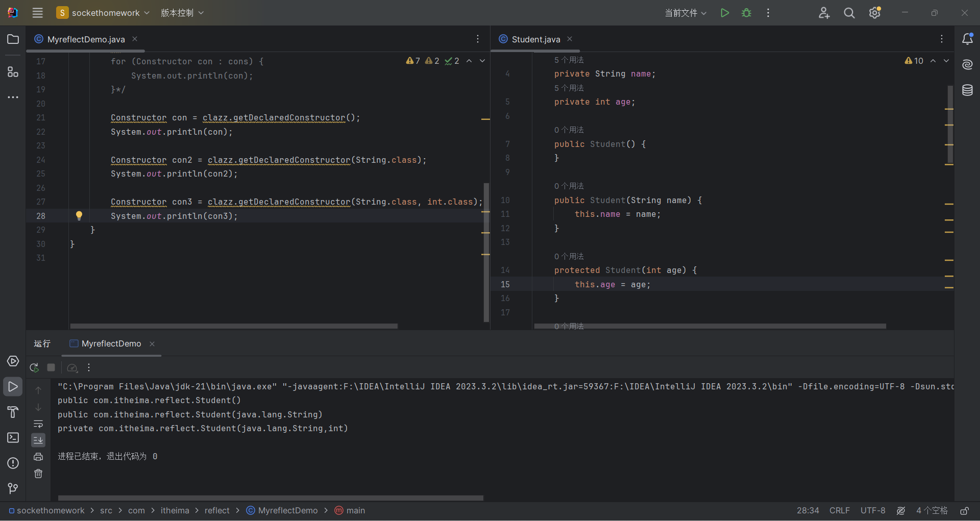This screenshot has height=521, width=980.
Task: Print the console output
Action: [38, 457]
